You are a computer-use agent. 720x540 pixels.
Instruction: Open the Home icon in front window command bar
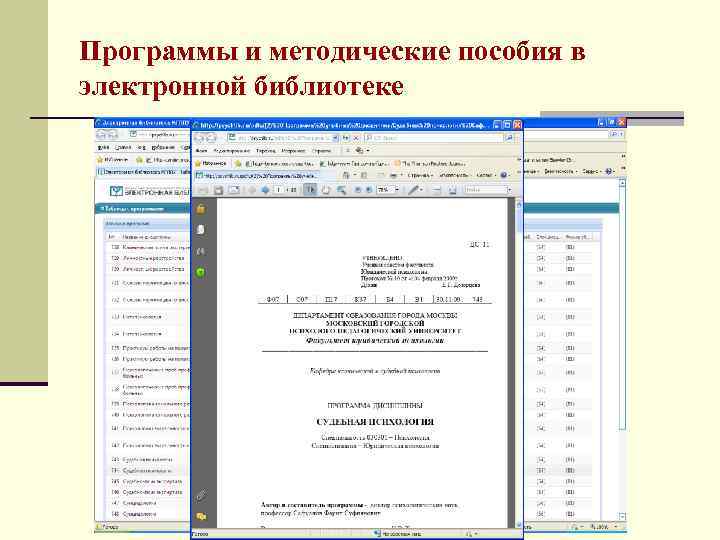(x=346, y=175)
